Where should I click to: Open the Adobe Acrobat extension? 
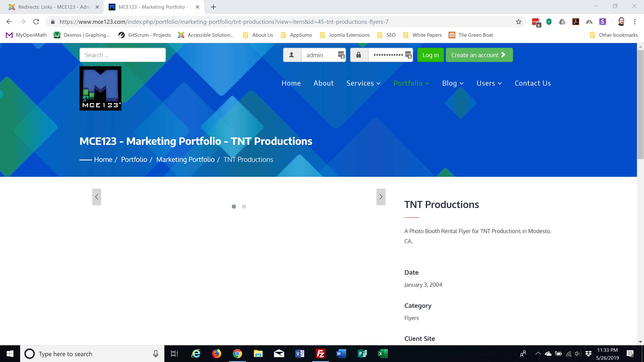point(576,22)
